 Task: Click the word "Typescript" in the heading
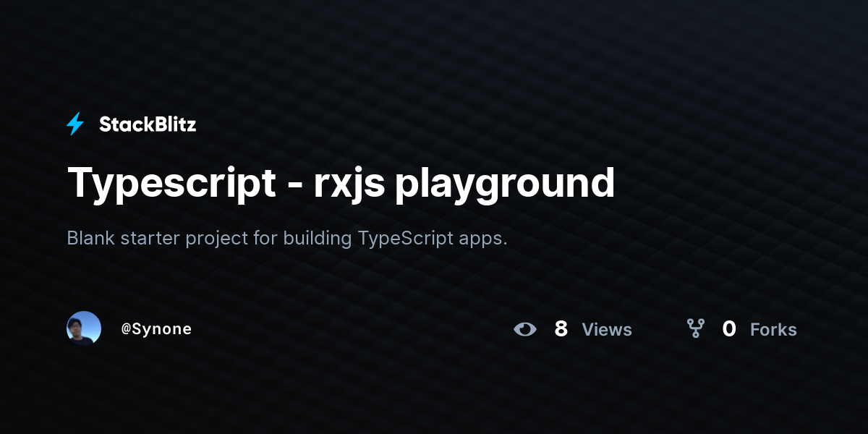(172, 184)
